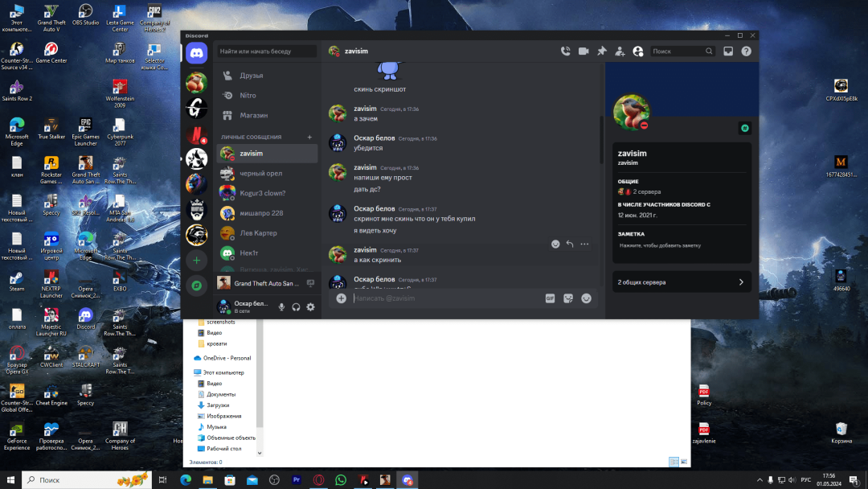This screenshot has height=489, width=868.
Task: Open Discord user settings gear
Action: [310, 306]
